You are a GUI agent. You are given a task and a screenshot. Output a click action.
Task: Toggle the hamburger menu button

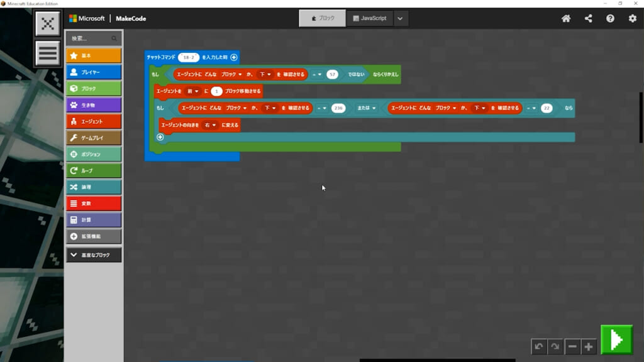(x=48, y=53)
